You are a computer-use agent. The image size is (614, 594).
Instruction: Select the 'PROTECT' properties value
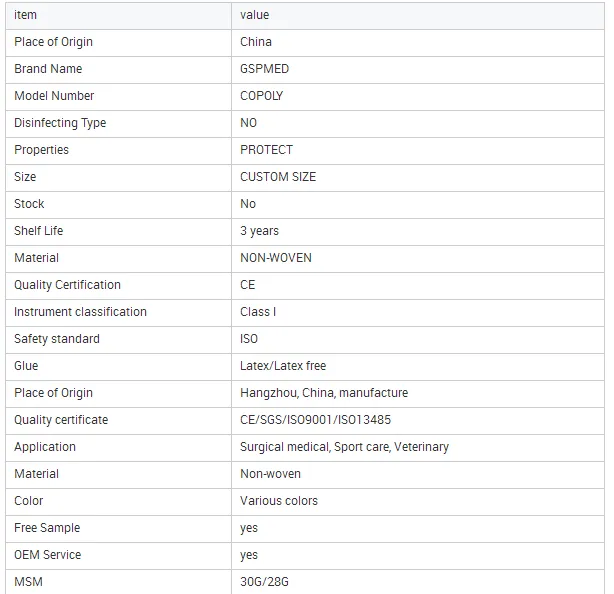pos(266,150)
